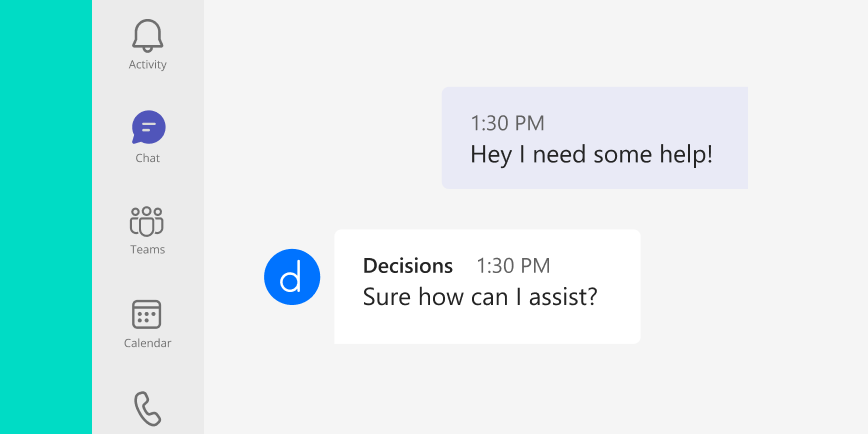The height and width of the screenshot is (434, 868).
Task: Click empty sidebar space between Teams and Calendar
Action: [147, 277]
